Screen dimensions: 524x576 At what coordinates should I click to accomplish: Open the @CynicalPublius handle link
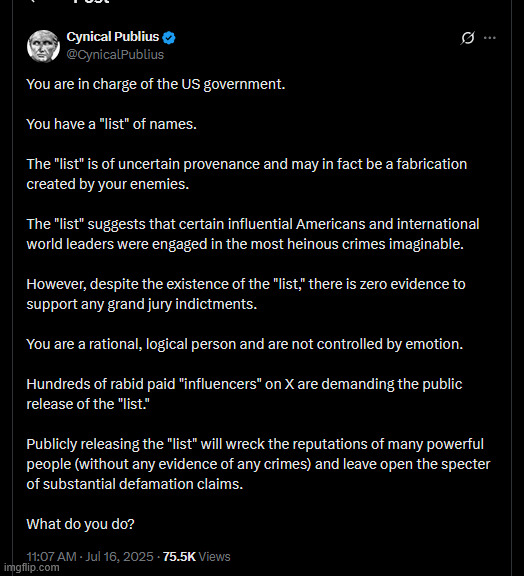tap(115, 54)
